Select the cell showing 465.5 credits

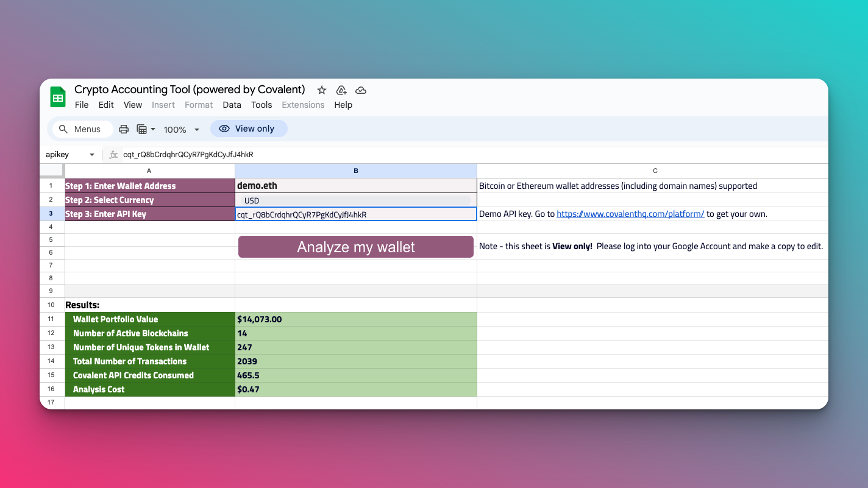356,375
